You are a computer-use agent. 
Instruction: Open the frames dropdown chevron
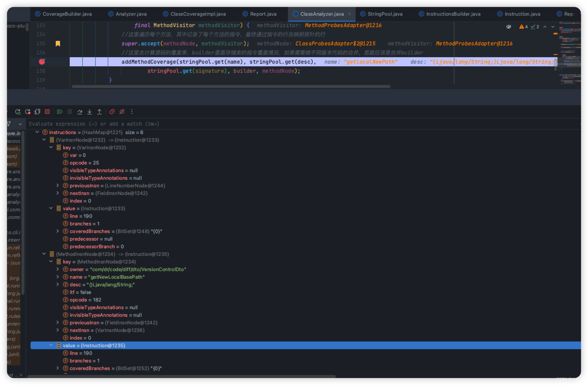coord(20,124)
